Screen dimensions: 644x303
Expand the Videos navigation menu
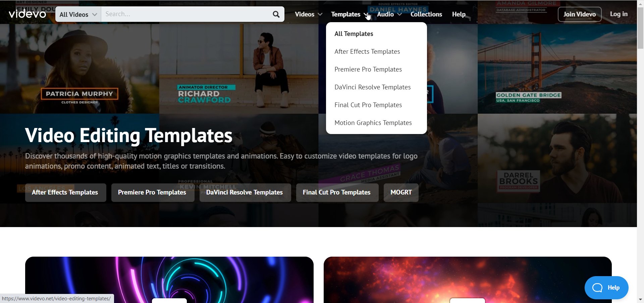pos(309,14)
